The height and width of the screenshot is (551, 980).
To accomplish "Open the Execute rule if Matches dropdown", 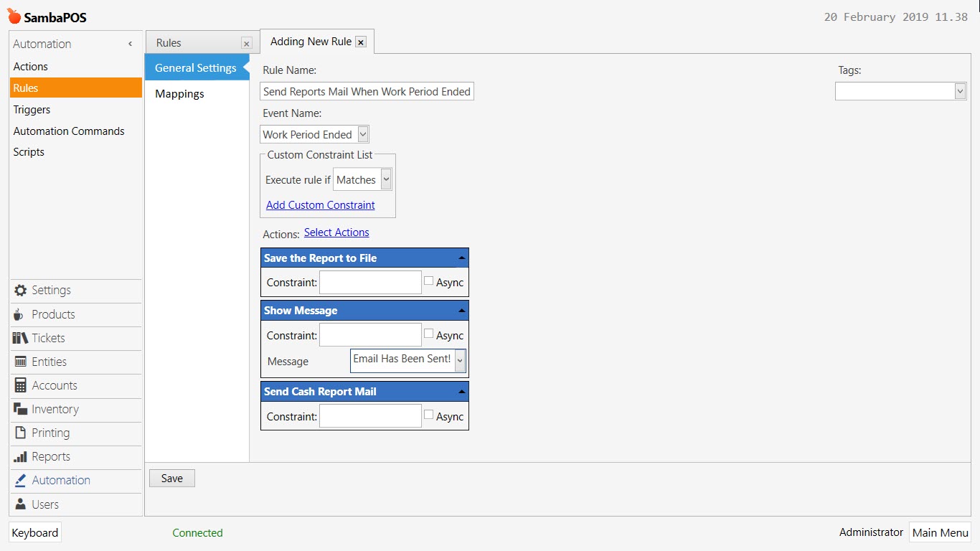I will [385, 179].
